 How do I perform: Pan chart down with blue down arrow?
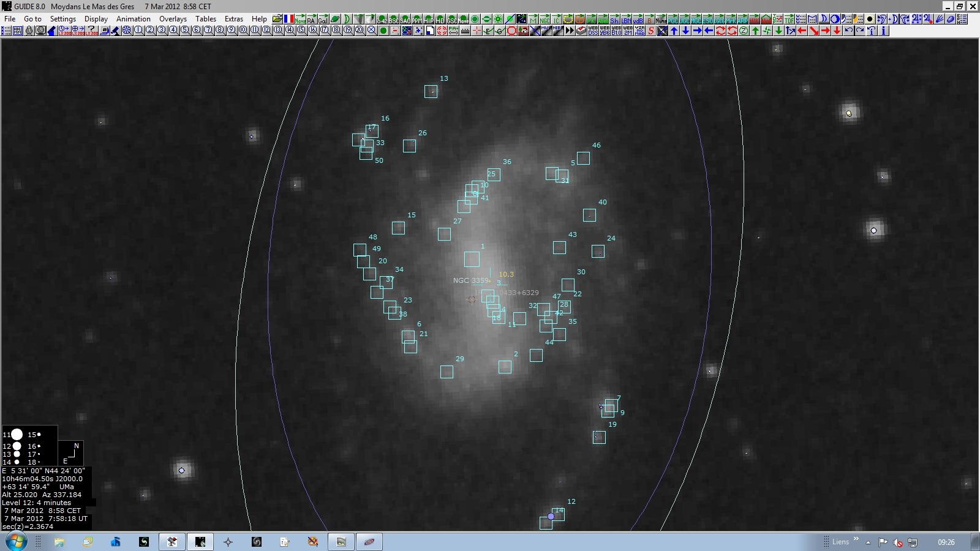click(685, 30)
